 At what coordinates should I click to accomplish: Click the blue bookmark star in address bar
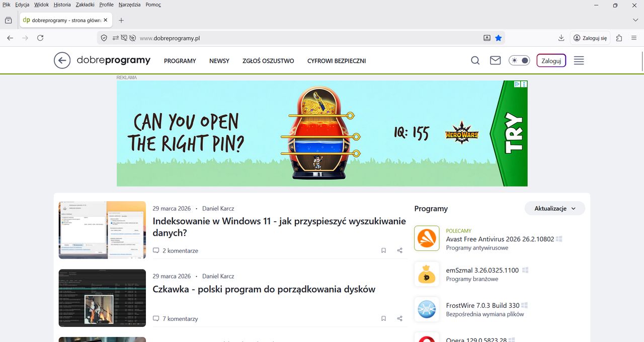tap(498, 38)
